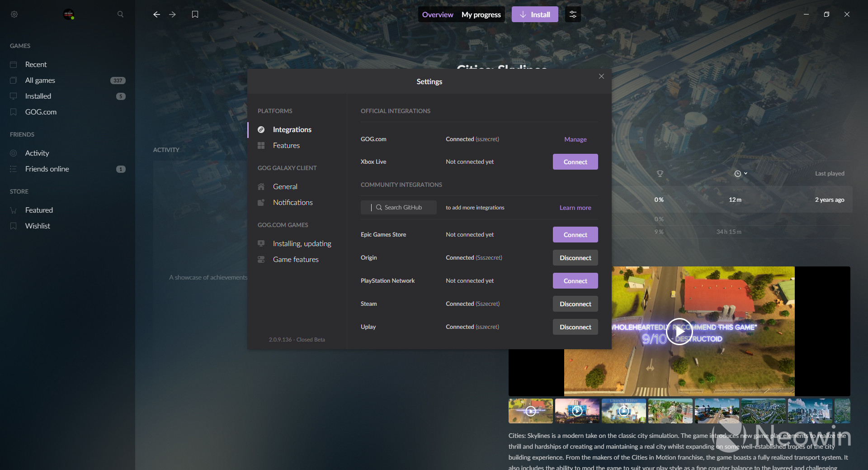Close the Settings dialog
The height and width of the screenshot is (470, 868).
click(601, 76)
